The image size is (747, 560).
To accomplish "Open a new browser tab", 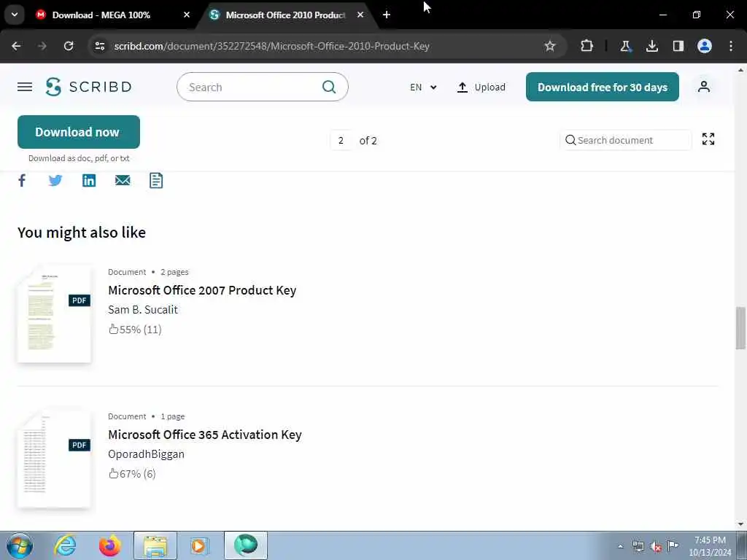I will click(x=387, y=15).
